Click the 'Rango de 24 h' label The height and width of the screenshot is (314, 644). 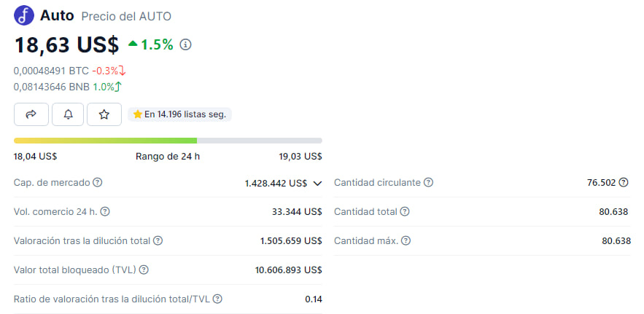(168, 157)
